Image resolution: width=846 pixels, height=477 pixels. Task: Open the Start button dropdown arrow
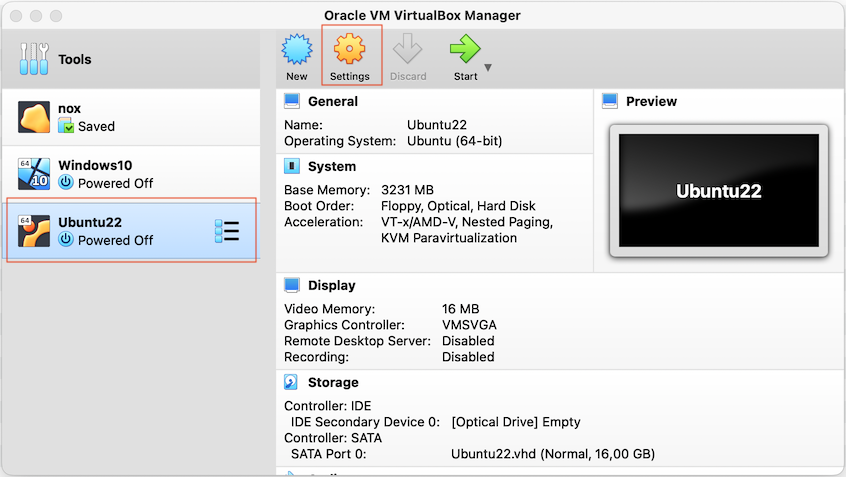pos(488,68)
